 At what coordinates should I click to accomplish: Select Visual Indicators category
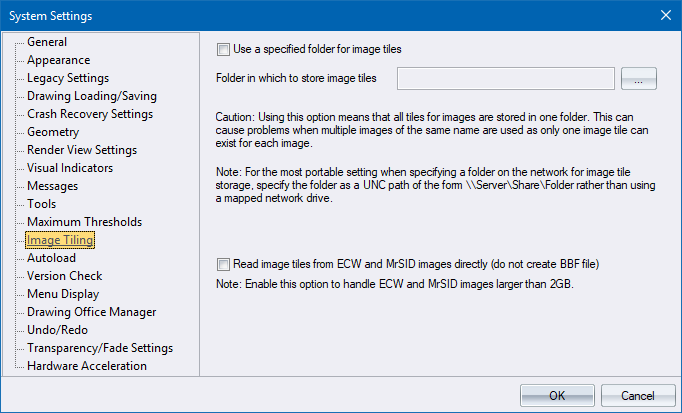pyautogui.click(x=70, y=168)
